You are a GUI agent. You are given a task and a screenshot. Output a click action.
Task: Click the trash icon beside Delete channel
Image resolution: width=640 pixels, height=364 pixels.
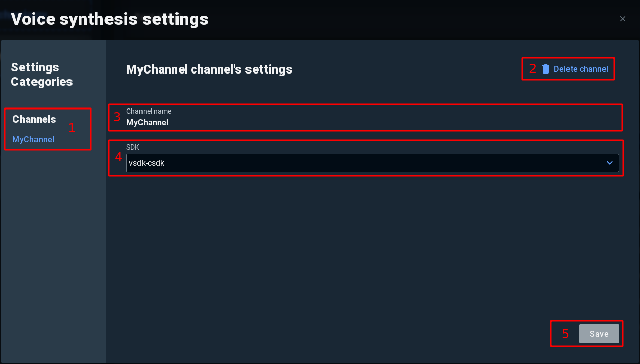pos(546,69)
